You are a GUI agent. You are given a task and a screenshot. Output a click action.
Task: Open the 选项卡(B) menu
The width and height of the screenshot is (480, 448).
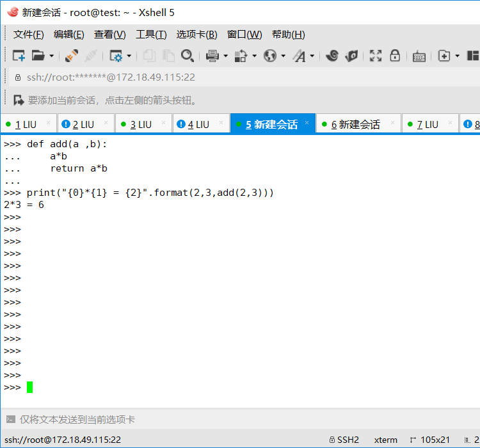197,35
